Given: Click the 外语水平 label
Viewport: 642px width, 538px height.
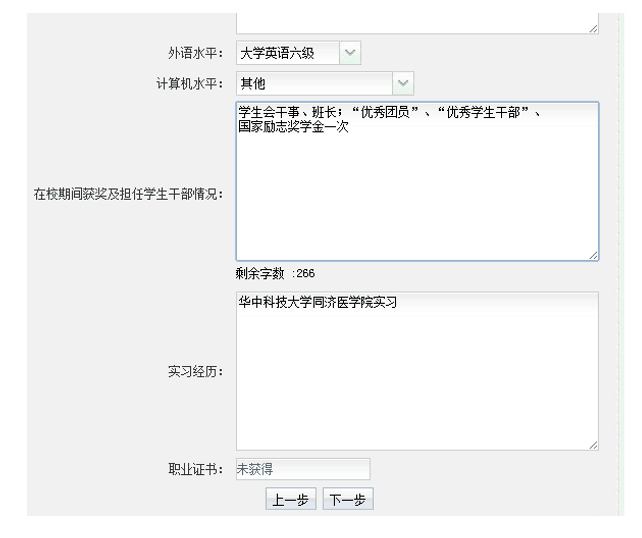Looking at the screenshot, I should point(194,54).
